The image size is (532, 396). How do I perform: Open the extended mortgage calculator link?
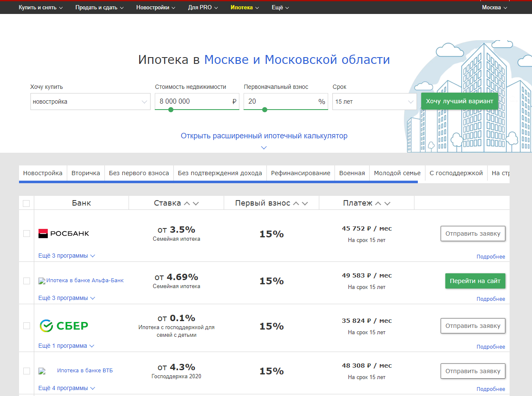264,136
